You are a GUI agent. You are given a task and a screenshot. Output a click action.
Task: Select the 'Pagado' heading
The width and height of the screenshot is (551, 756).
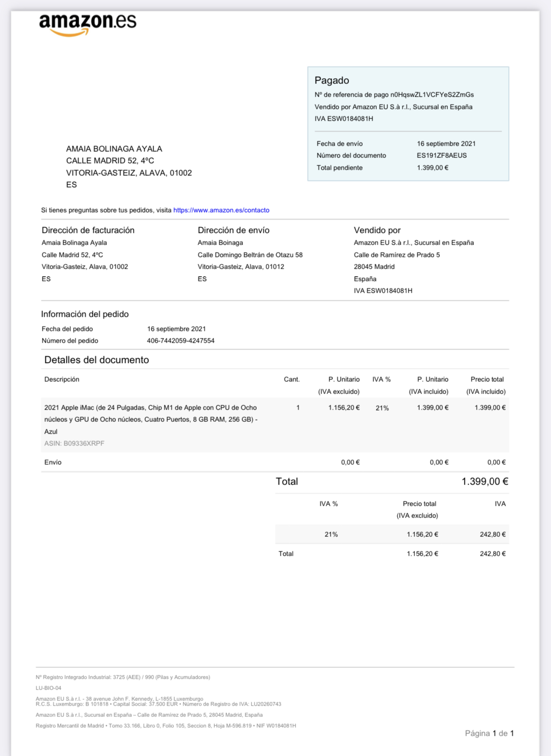(332, 80)
